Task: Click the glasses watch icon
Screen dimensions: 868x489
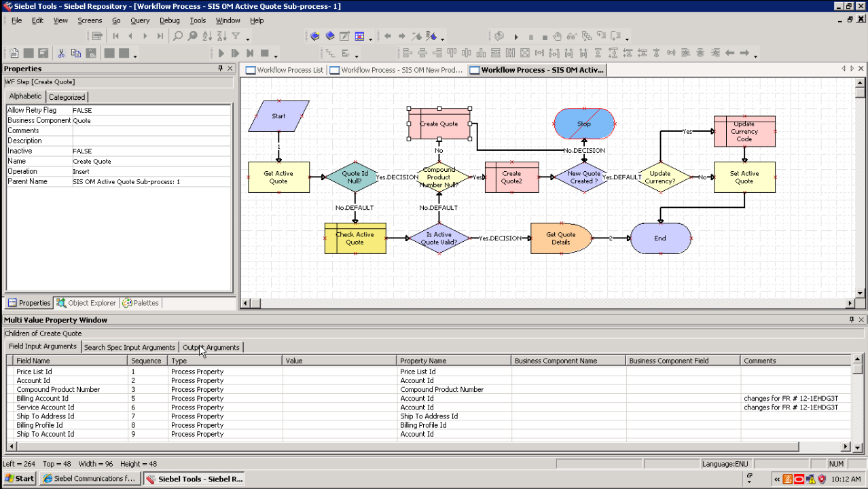Action: tap(571, 36)
